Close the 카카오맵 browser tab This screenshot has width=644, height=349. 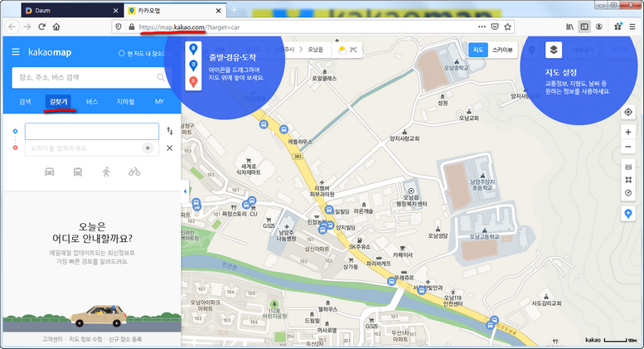pos(219,11)
